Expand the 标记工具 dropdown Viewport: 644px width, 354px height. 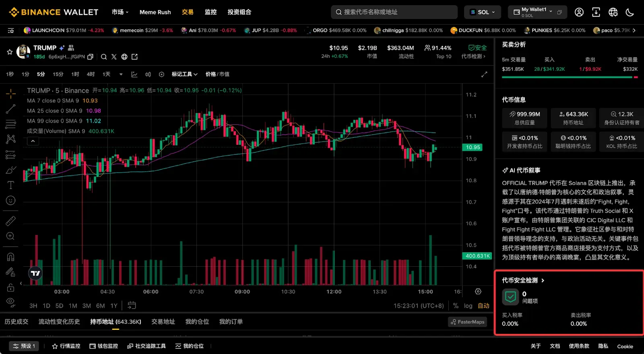point(185,74)
